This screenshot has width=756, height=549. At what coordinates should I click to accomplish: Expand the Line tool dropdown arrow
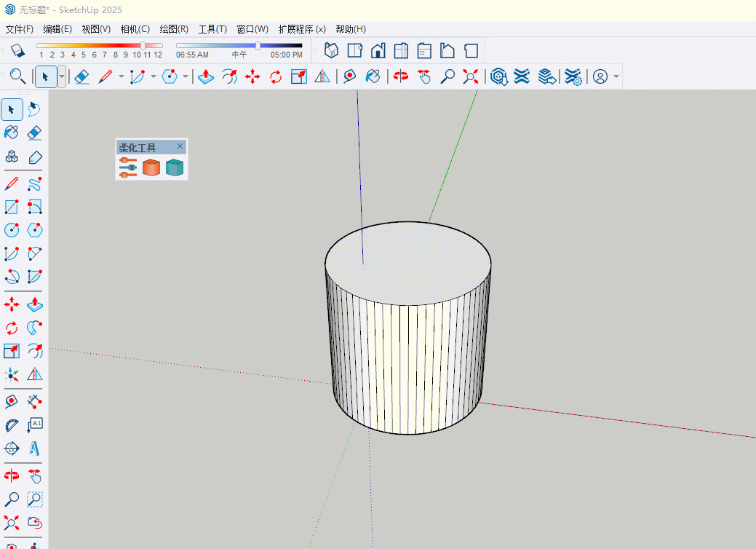tap(121, 76)
